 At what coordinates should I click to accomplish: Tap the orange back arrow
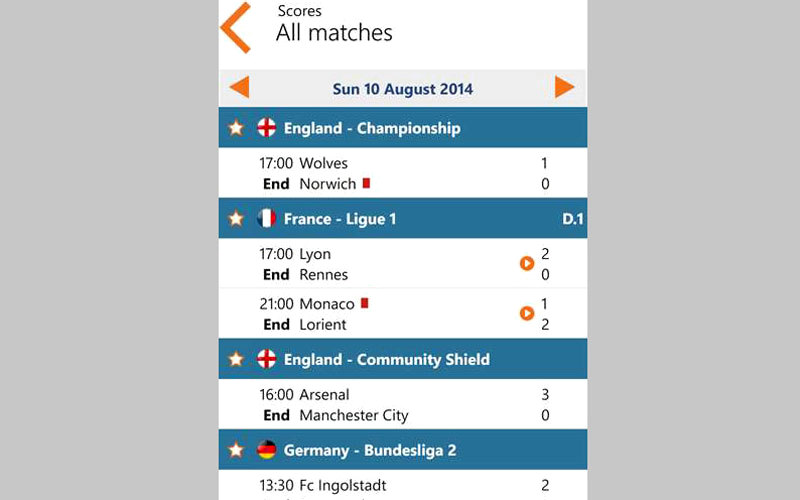point(236,28)
